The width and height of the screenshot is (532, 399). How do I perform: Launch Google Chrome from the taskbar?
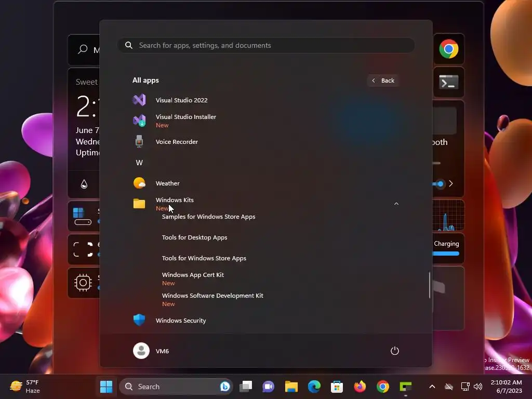pyautogui.click(x=383, y=387)
